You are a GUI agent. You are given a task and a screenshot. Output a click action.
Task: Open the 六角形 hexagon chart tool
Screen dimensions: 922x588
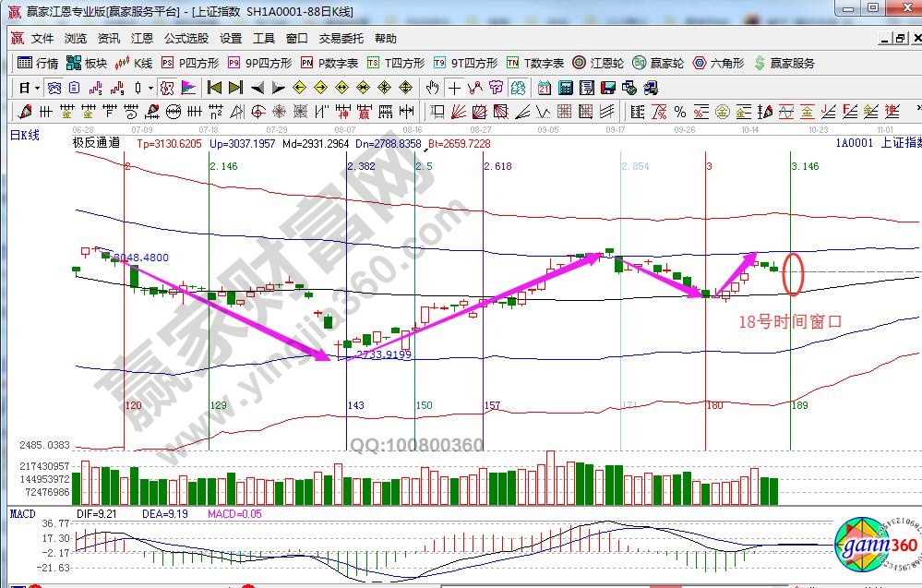[718, 63]
